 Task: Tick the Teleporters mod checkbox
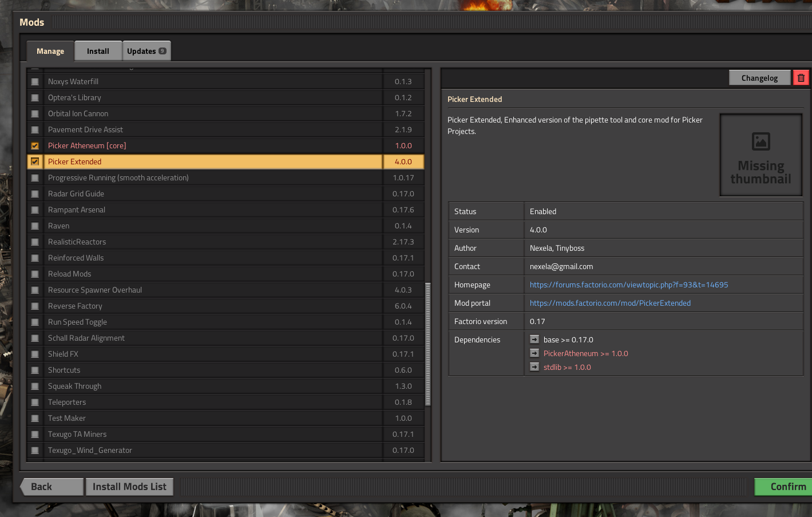click(x=35, y=402)
